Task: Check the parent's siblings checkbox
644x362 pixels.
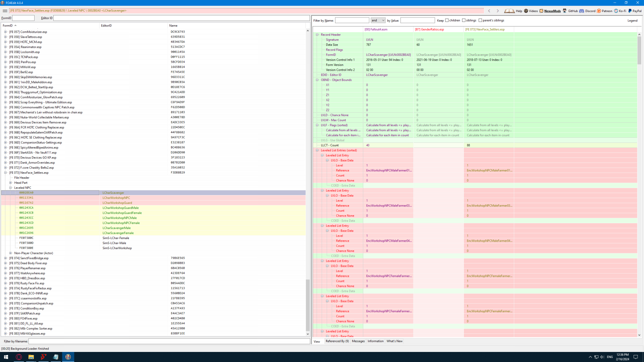Action: [x=480, y=20]
